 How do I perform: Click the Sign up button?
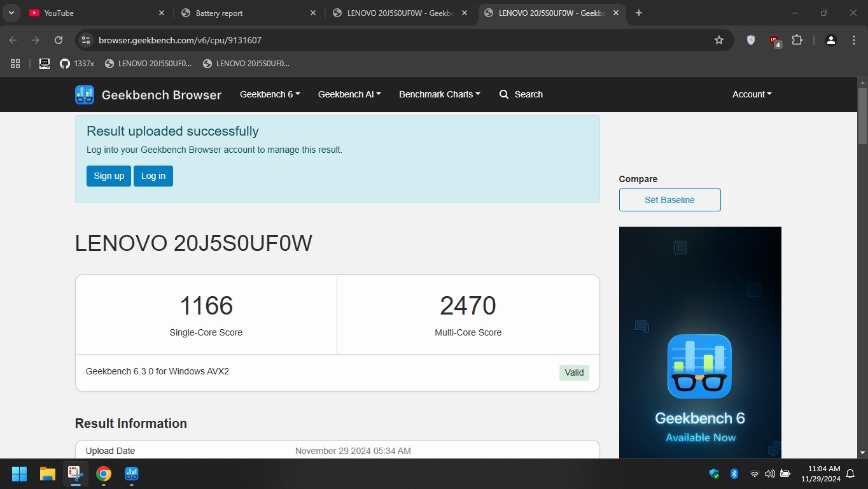click(109, 176)
